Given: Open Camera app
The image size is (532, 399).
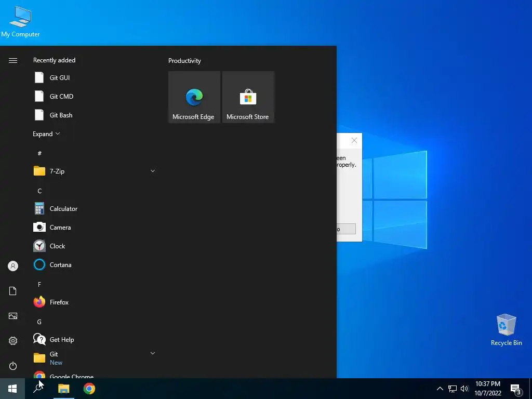Looking at the screenshot, I should [x=95, y=228].
